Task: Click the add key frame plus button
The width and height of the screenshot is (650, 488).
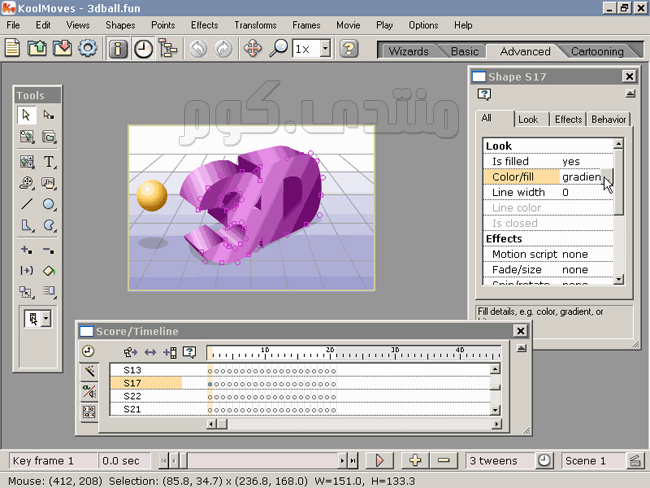Action: tap(416, 460)
